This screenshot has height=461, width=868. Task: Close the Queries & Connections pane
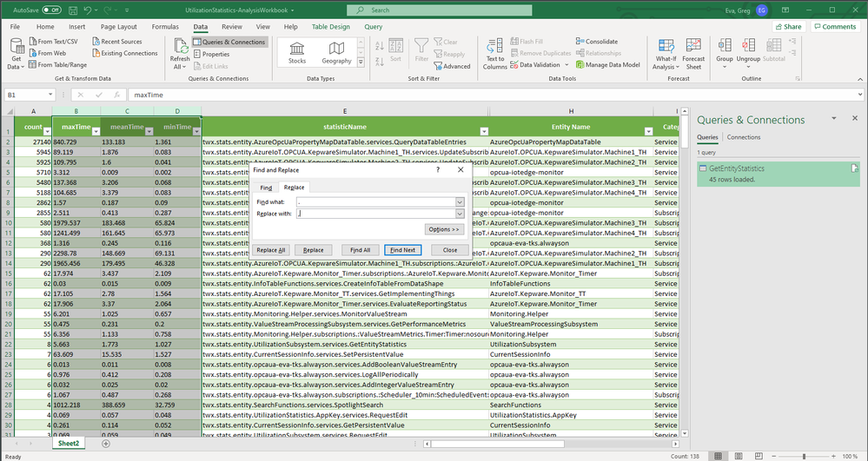855,118
